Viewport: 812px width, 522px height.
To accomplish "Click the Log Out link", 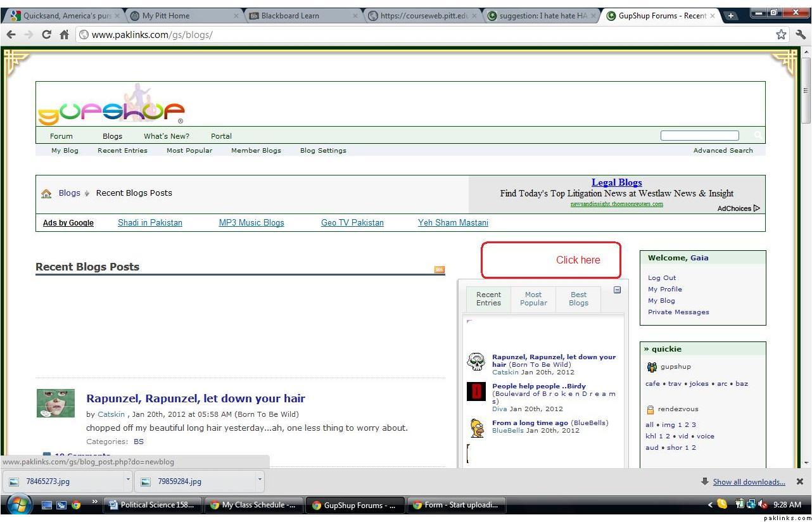I will 662,278.
